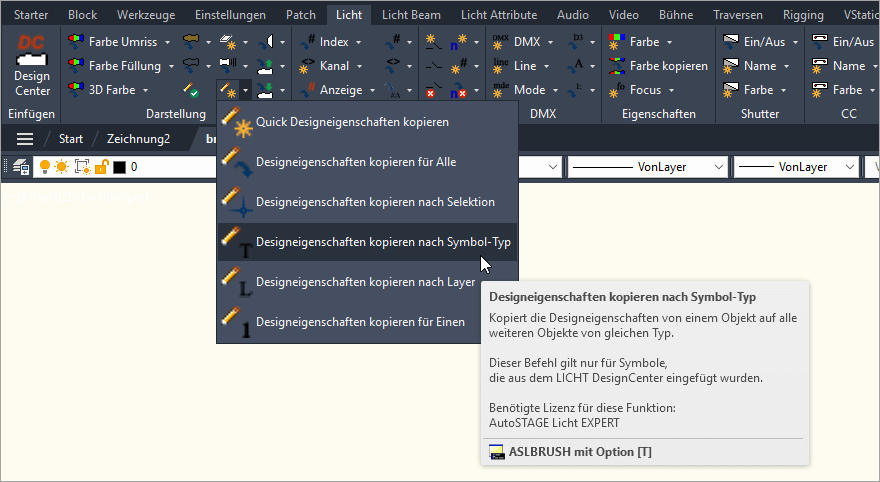Click the Farbe kopieren button label
Image resolution: width=880 pixels, height=482 pixels.
669,66
